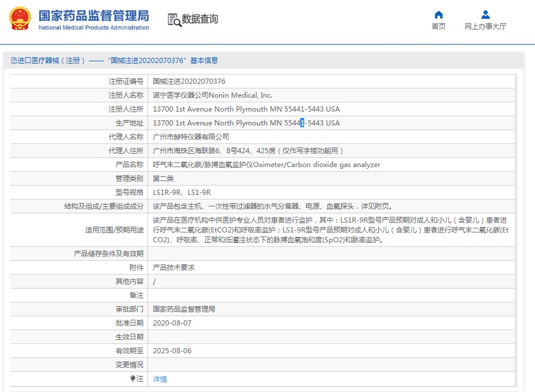Open the 详情 link
Screen dimensions: 535x392
160,379
